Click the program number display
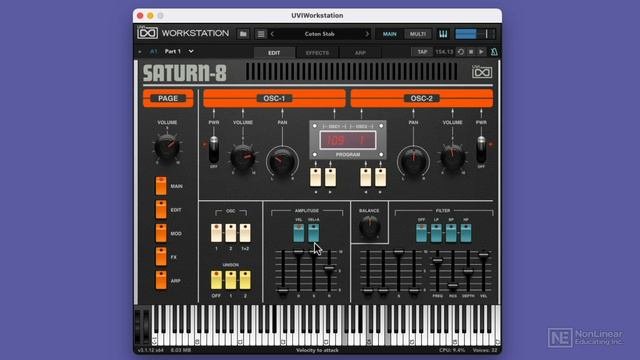 click(348, 140)
